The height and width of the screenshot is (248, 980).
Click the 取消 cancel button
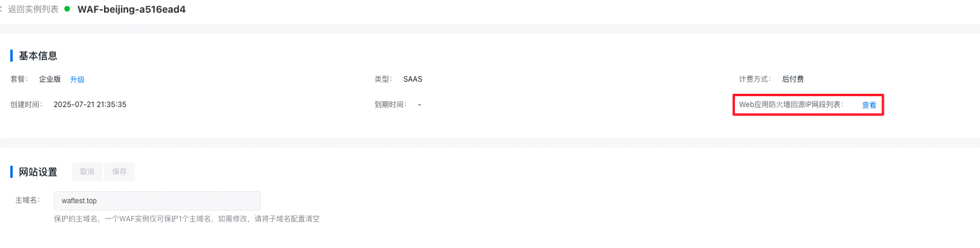pyautogui.click(x=87, y=172)
